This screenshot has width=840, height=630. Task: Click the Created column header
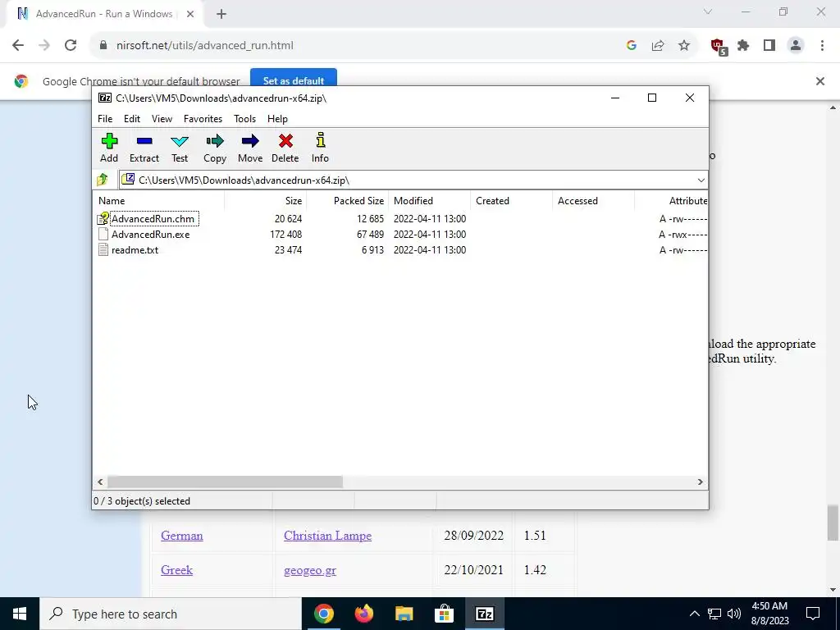511,201
